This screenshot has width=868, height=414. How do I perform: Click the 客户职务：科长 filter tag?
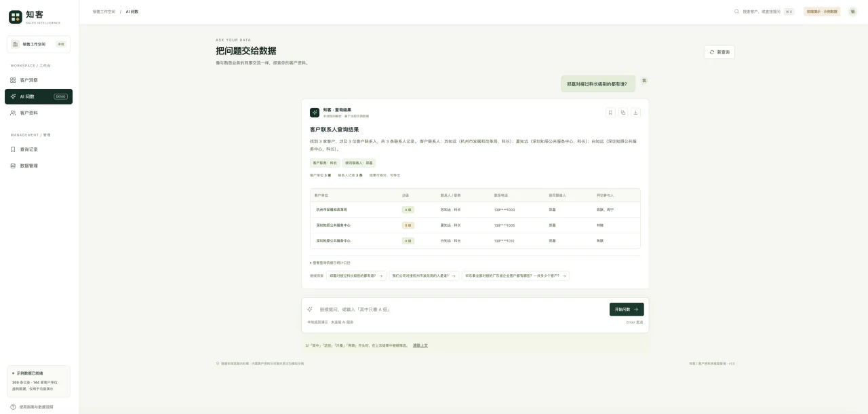pyautogui.click(x=325, y=163)
